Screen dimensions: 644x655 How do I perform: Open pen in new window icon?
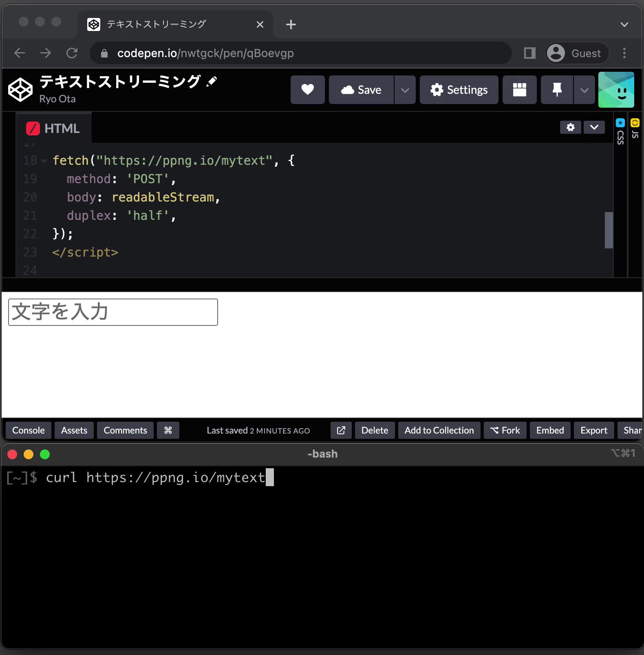pos(341,430)
